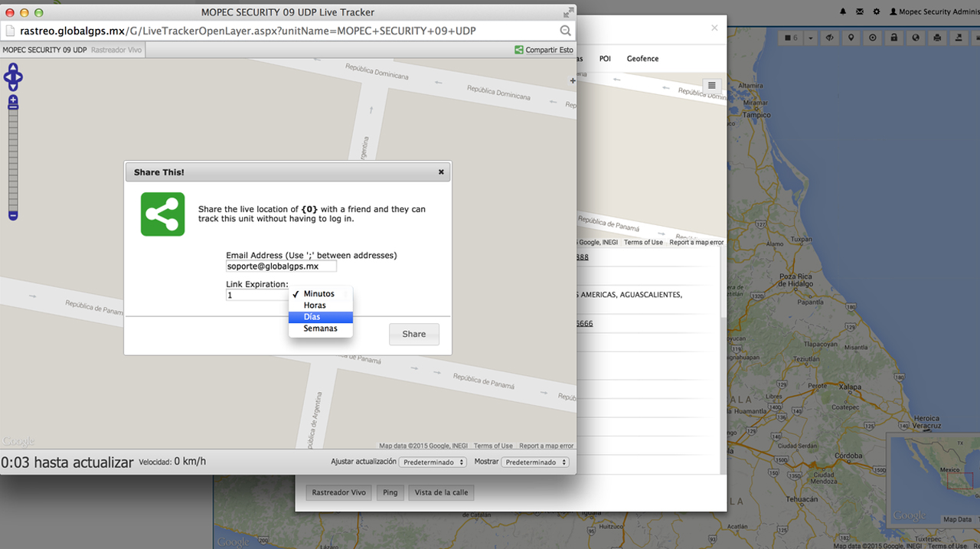This screenshot has height=549, width=980.
Task: Open Ajustar actualización dropdown
Action: (x=434, y=462)
